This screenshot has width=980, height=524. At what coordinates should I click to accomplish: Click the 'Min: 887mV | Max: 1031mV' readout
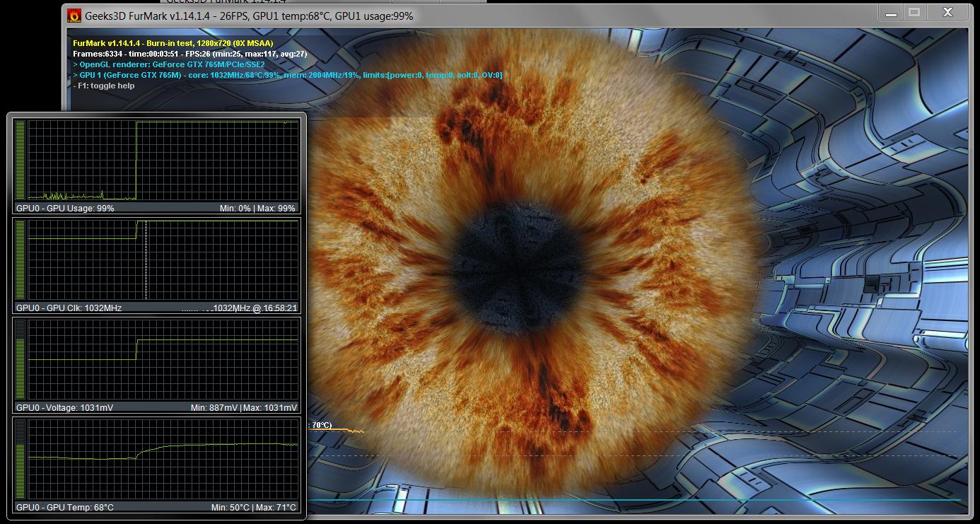coord(244,408)
